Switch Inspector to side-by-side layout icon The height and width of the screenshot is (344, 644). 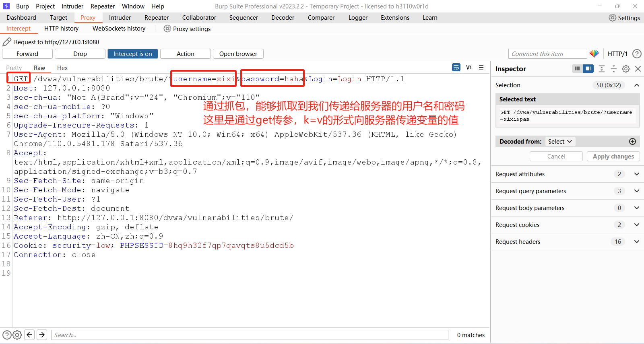coord(588,69)
